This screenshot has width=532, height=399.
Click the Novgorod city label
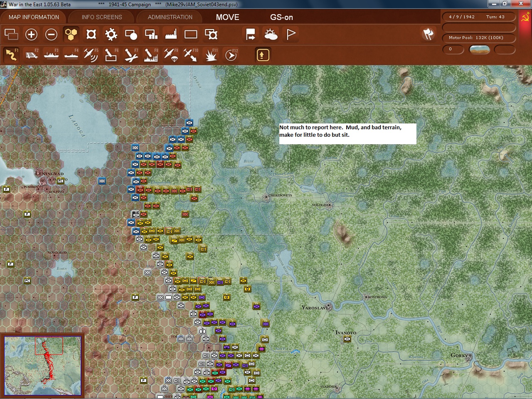point(57,253)
